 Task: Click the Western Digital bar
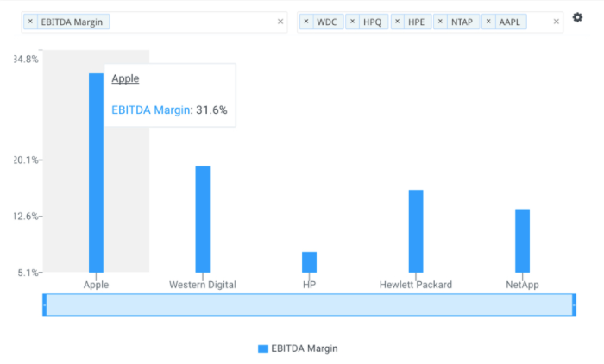pos(203,219)
